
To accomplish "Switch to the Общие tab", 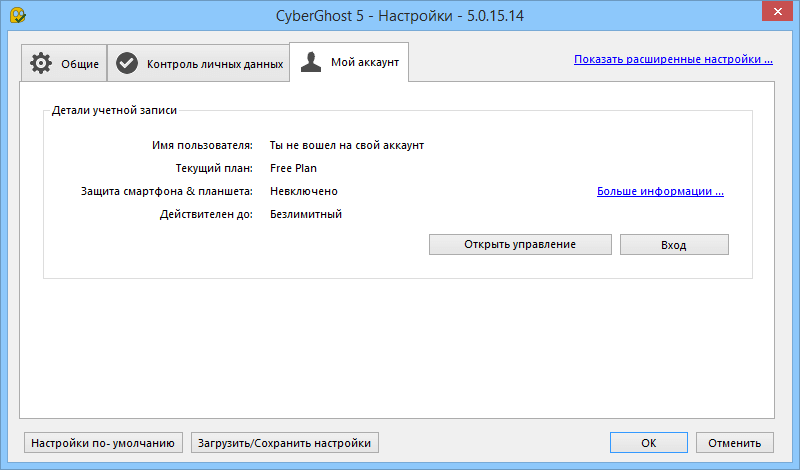I will [64, 64].
